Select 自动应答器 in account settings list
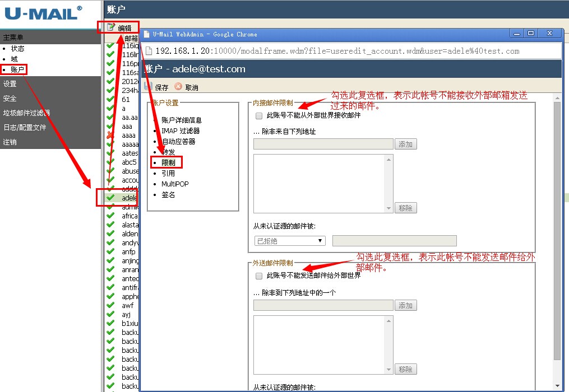Image resolution: width=569 pixels, height=392 pixels. tap(178, 142)
